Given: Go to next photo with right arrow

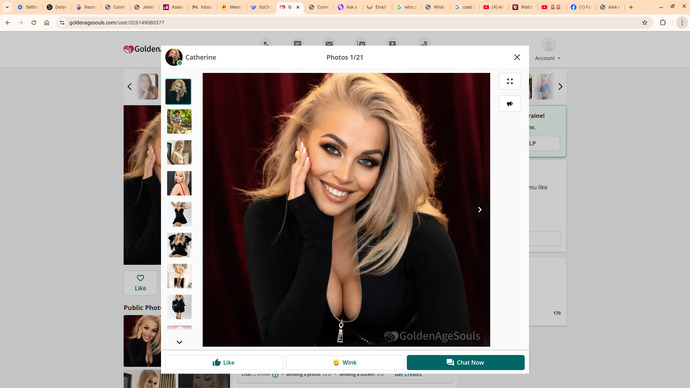Looking at the screenshot, I should coord(480,210).
